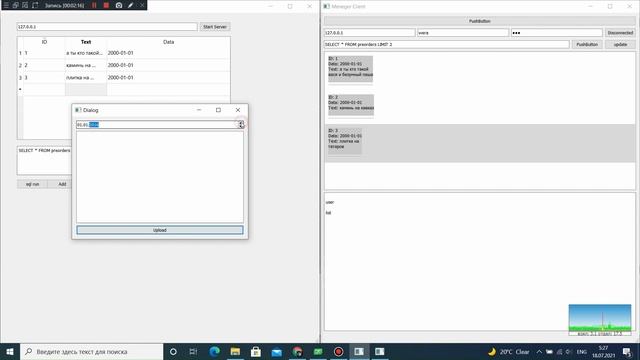Screen dimensions: 640x360
Task: Pause the screen recording
Action: (x=94, y=5)
